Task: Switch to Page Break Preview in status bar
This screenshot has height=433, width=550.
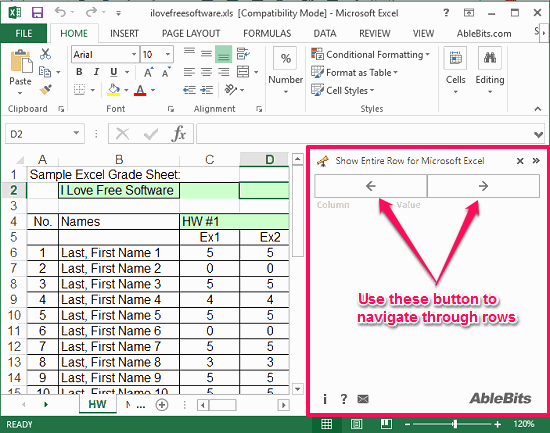Action: [x=386, y=424]
